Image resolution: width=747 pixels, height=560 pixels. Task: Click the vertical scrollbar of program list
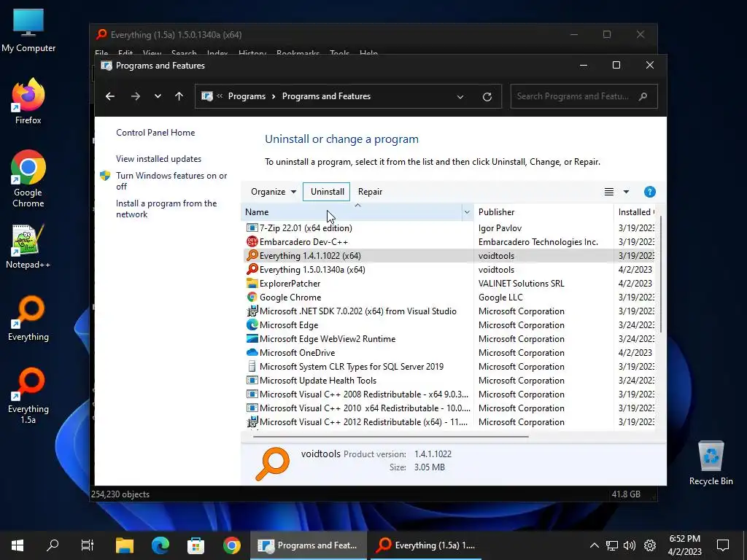(x=660, y=274)
